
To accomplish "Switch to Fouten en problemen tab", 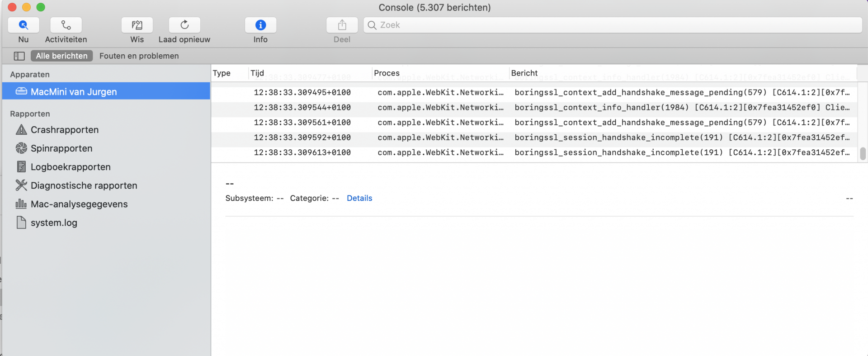I will 139,56.
